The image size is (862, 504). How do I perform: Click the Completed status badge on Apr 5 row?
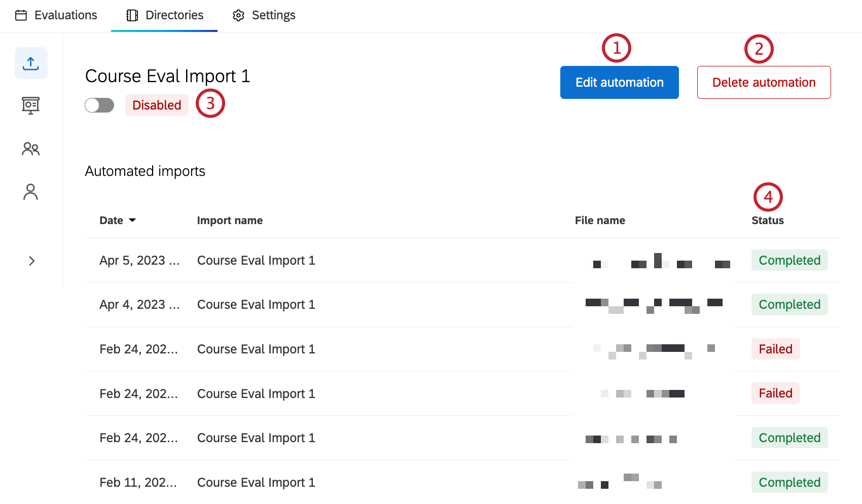tap(789, 260)
